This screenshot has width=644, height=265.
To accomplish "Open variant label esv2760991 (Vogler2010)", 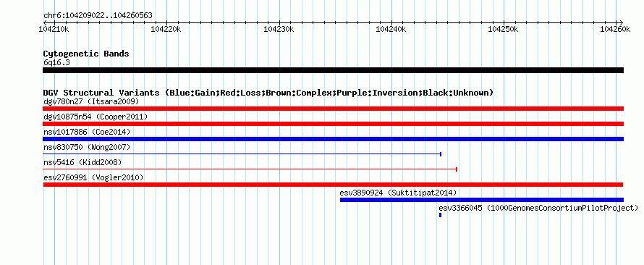I will (x=93, y=177).
